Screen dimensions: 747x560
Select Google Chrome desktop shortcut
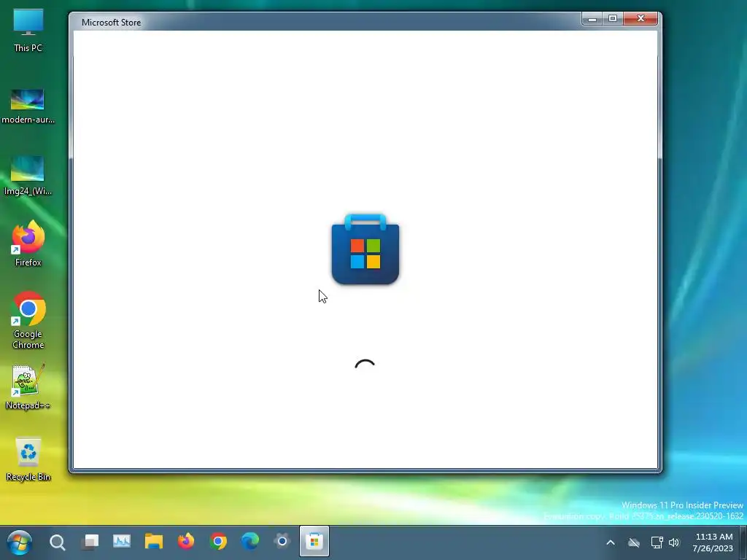[28, 320]
